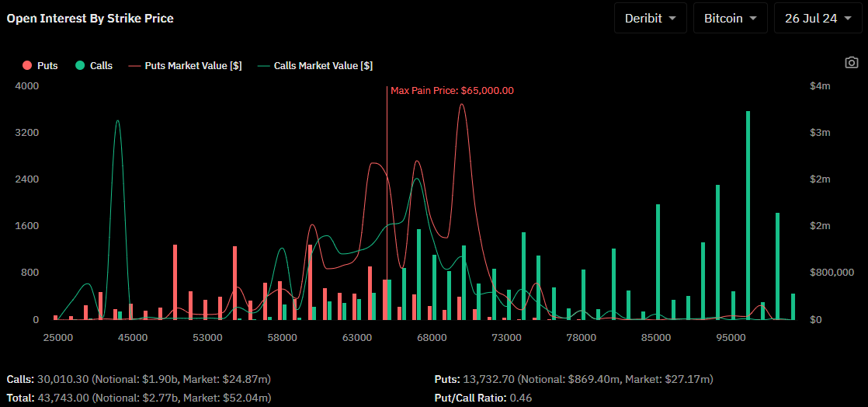Toggle Puts Market Value [$] legend text
This screenshot has height=407, width=868.
pos(193,66)
